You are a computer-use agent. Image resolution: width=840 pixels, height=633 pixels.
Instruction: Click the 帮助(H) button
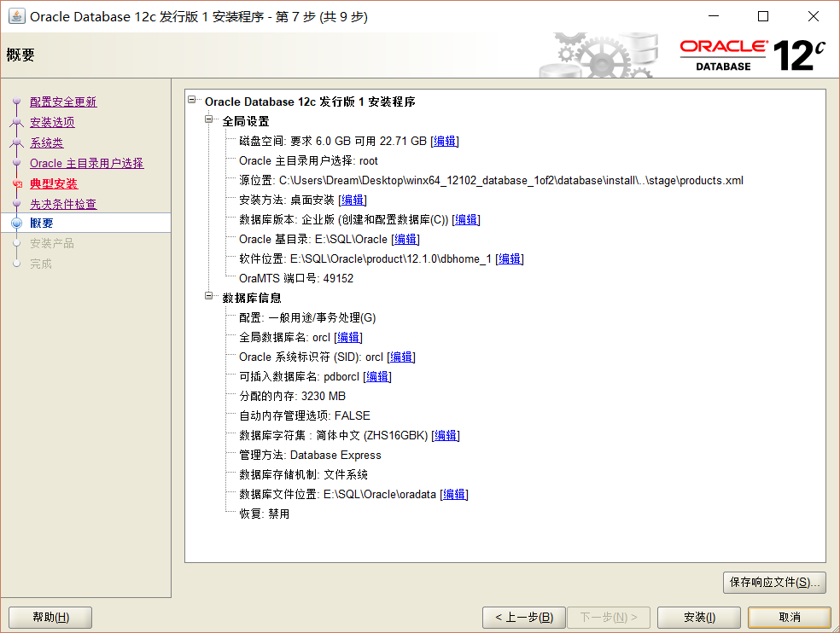point(50,617)
